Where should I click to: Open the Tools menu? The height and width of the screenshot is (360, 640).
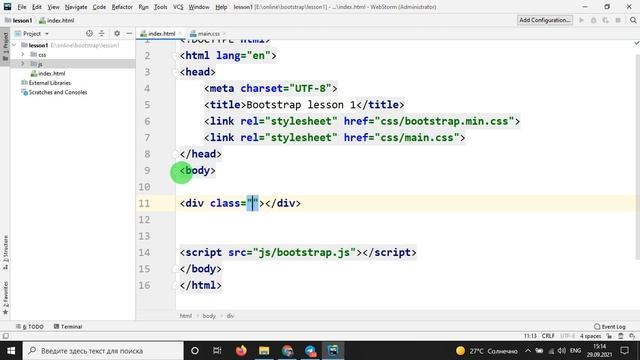click(x=160, y=7)
